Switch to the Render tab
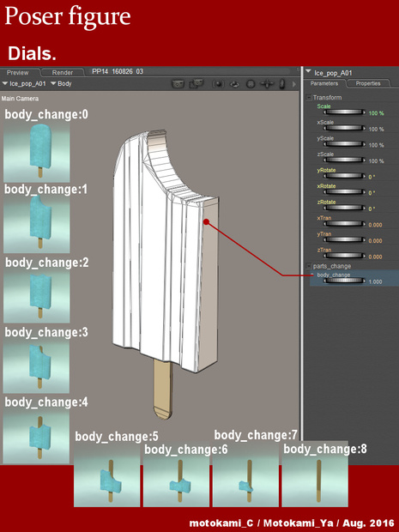Viewport: 399px width, 532px height. point(63,73)
